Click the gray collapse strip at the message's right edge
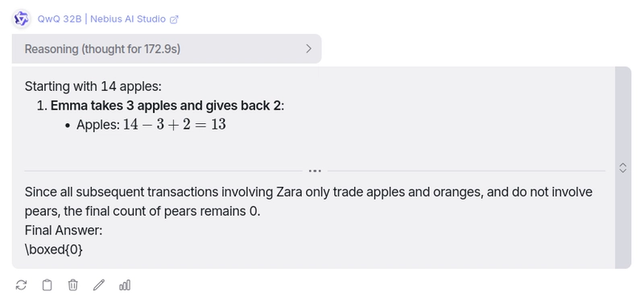644x302 pixels. pos(622,168)
